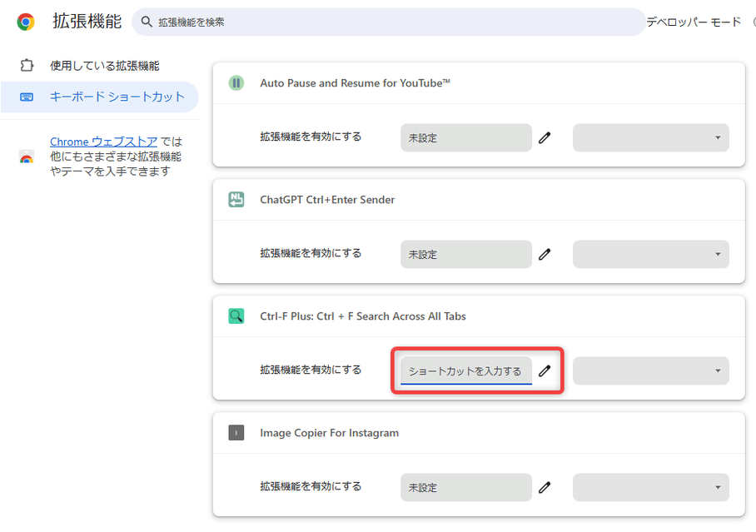Image resolution: width=756 pixels, height=532 pixels.
Task: Click the ショートカットを入力する input field
Action: [466, 371]
